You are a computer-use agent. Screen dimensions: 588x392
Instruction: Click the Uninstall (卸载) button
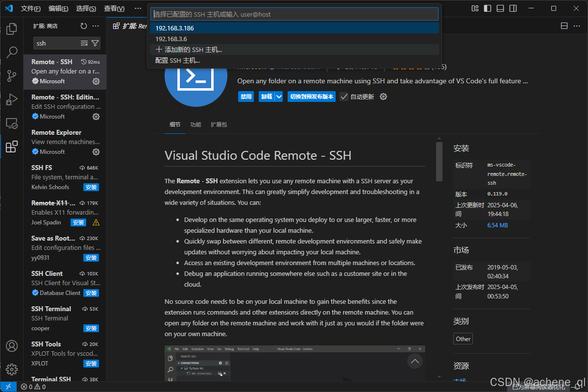267,97
